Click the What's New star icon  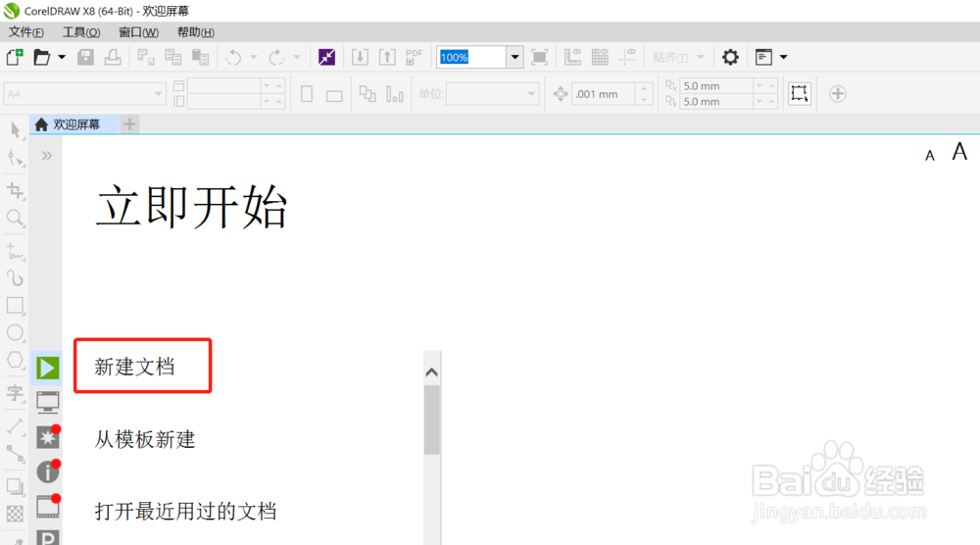click(x=47, y=437)
